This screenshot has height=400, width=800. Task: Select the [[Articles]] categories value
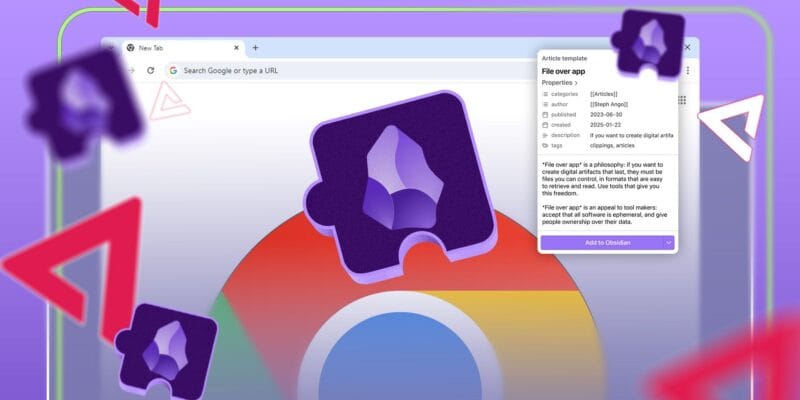[604, 94]
